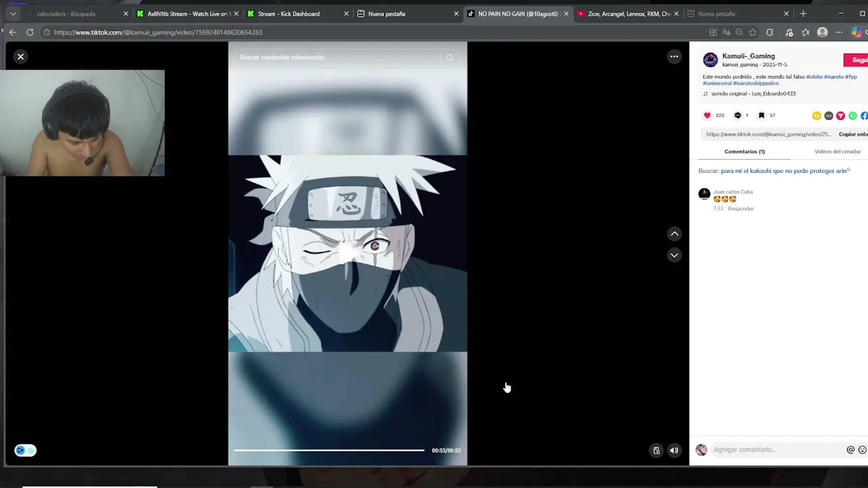Click the related content search magnifier icon
Image resolution: width=868 pixels, height=488 pixels.
coord(450,58)
